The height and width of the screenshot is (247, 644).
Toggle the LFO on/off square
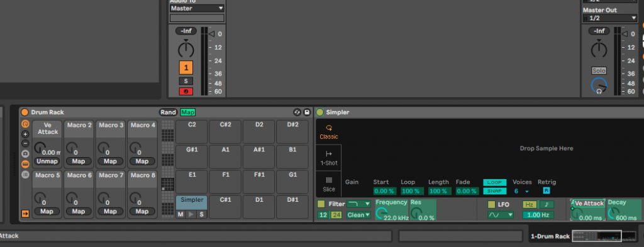[x=491, y=204]
